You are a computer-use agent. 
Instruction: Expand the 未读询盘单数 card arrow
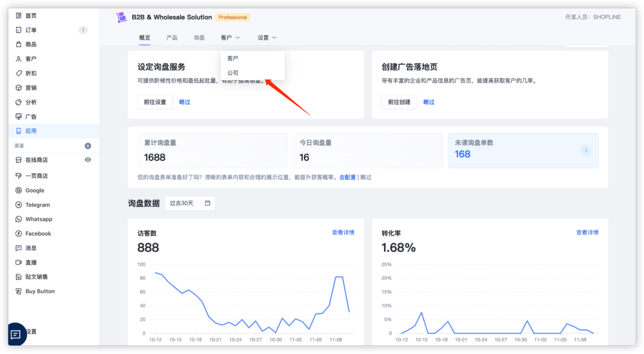click(x=585, y=150)
